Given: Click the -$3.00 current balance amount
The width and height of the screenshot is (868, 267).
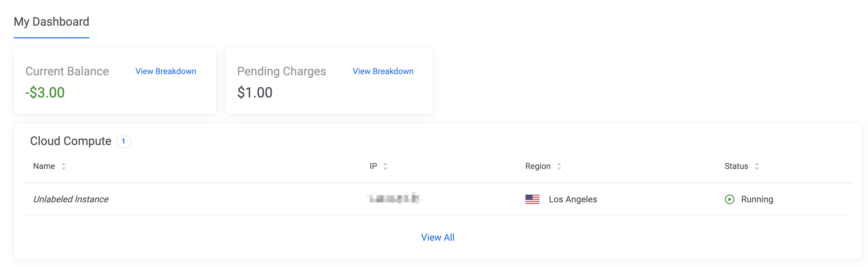Looking at the screenshot, I should tap(45, 92).
